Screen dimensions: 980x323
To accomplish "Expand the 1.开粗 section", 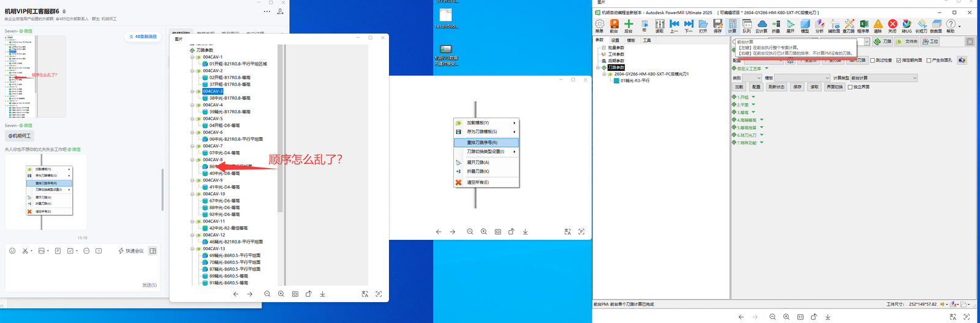I will click(753, 97).
